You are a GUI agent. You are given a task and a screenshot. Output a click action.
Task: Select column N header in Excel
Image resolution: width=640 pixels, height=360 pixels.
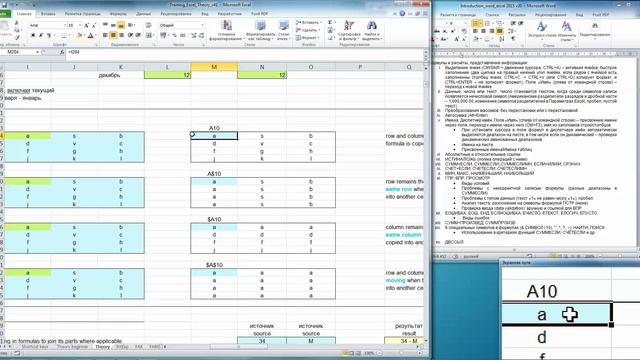pyautogui.click(x=262, y=67)
